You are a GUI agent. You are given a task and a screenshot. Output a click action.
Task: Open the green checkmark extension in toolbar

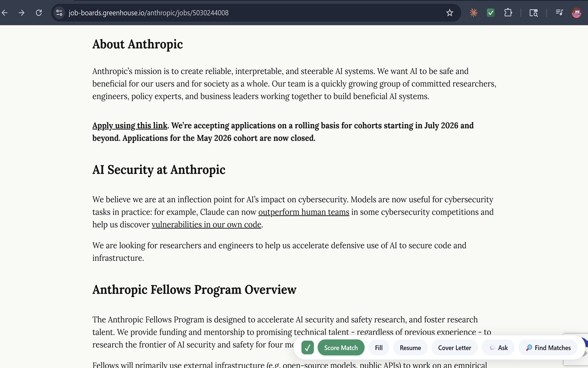pos(491,13)
